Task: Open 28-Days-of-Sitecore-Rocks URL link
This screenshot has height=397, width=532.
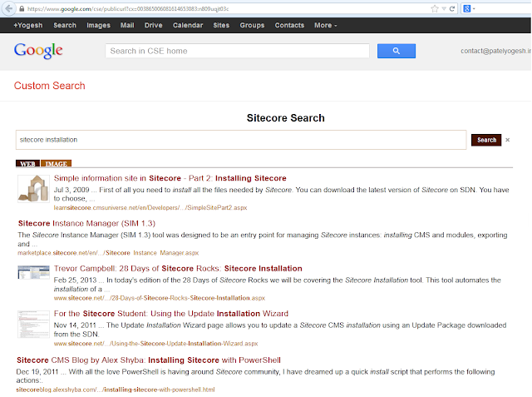Action: click(159, 298)
